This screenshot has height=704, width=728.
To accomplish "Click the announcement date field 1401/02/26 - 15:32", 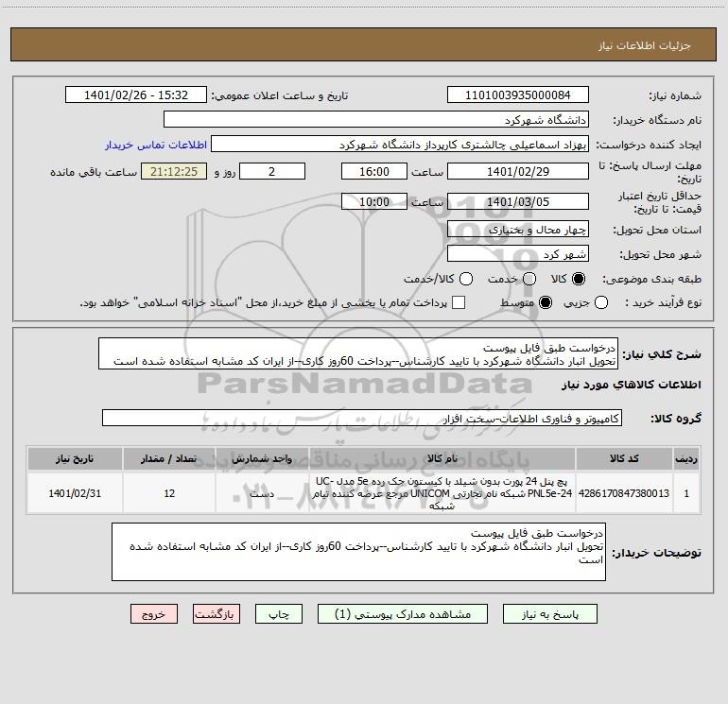I will click(136, 94).
